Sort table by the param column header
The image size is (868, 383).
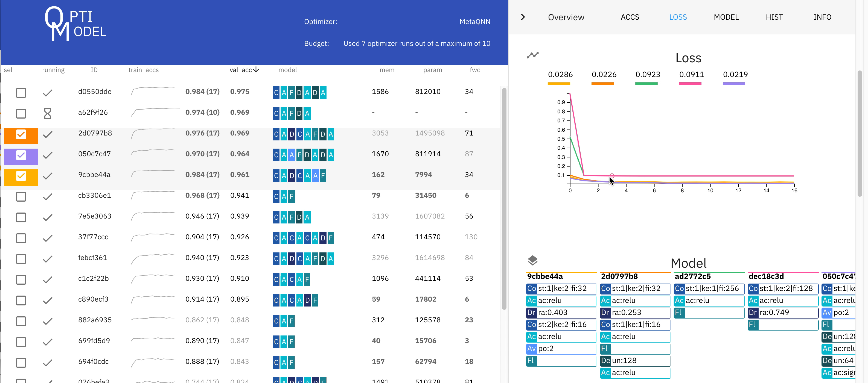pos(432,70)
